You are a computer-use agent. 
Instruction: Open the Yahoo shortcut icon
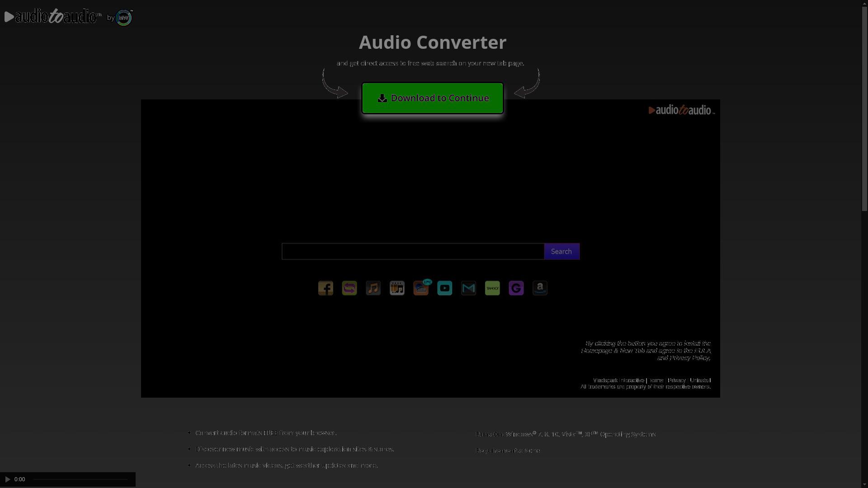point(492,288)
